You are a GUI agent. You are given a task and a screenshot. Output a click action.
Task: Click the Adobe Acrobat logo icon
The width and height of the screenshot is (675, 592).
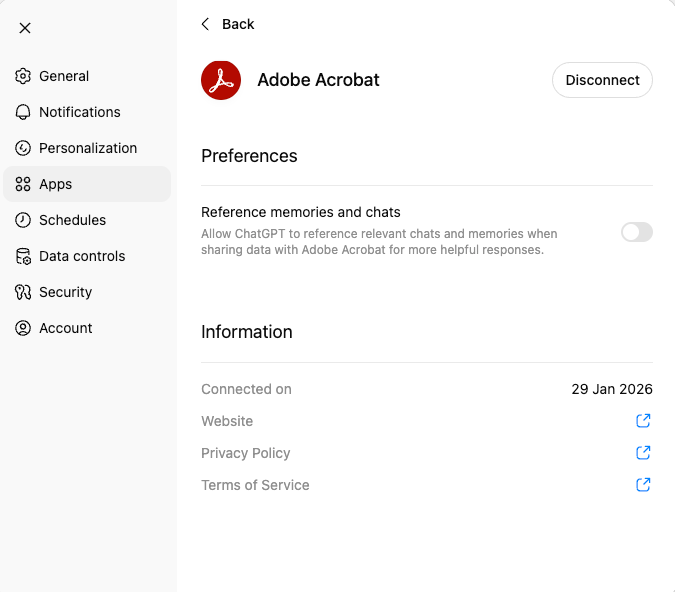tap(221, 80)
